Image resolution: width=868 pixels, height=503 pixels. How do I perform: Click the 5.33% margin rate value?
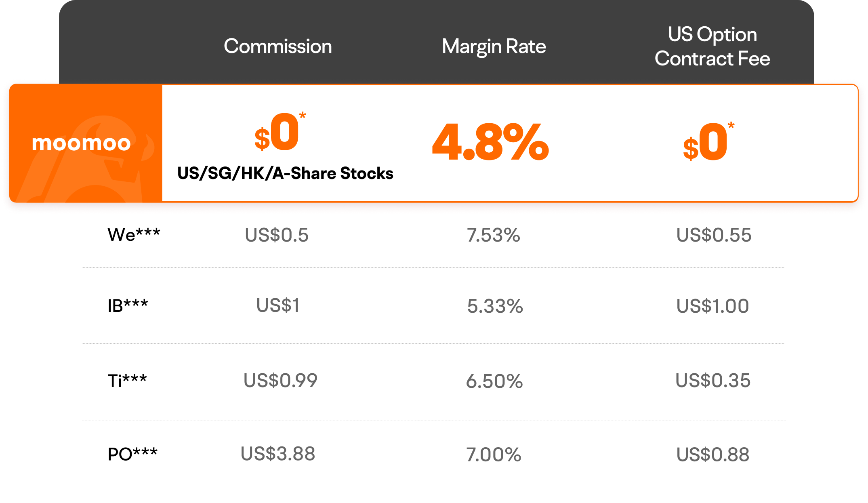(x=495, y=306)
